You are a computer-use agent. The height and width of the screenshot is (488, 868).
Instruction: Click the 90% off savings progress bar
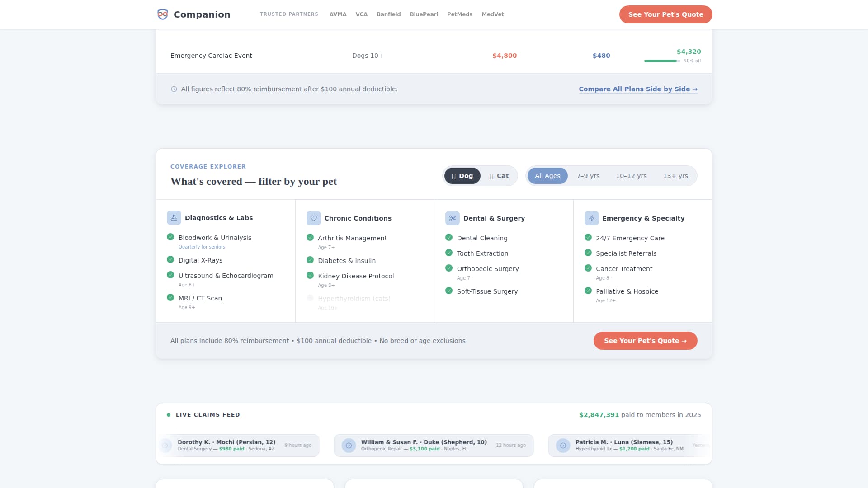pyautogui.click(x=661, y=61)
